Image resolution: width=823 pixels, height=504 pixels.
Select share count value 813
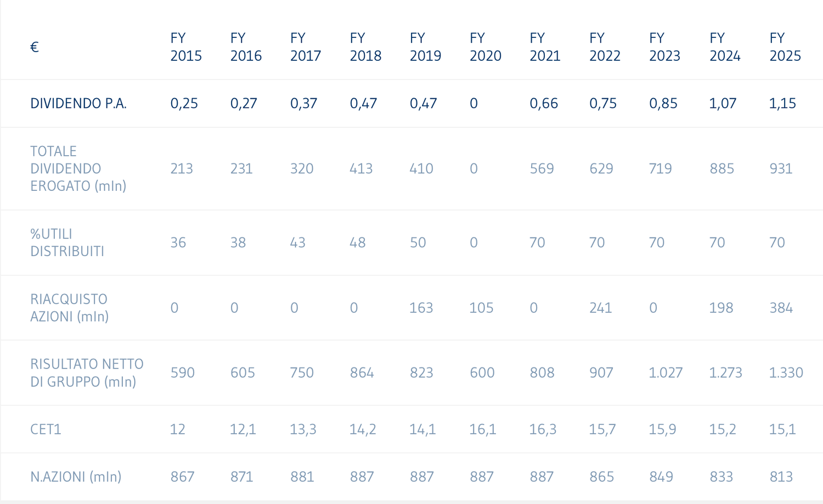point(781,477)
